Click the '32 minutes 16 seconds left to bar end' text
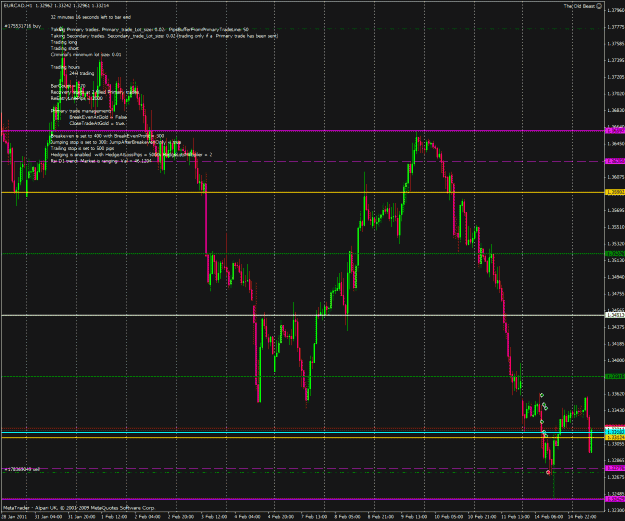The height and width of the screenshot is (521, 625). click(91, 17)
